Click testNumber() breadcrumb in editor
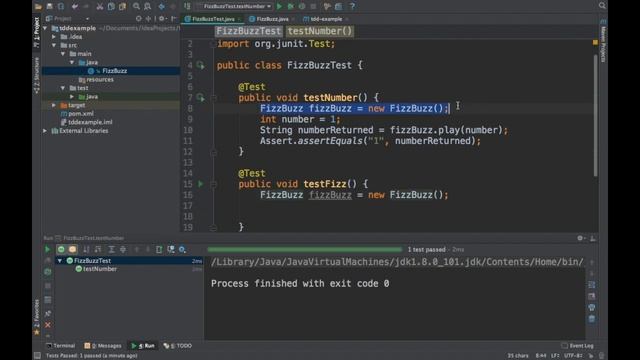 (320, 31)
